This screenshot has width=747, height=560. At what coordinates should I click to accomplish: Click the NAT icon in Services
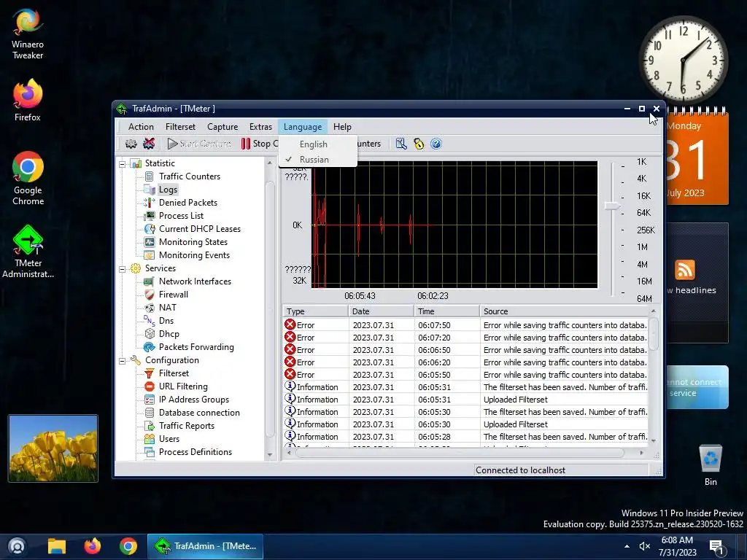click(x=150, y=308)
